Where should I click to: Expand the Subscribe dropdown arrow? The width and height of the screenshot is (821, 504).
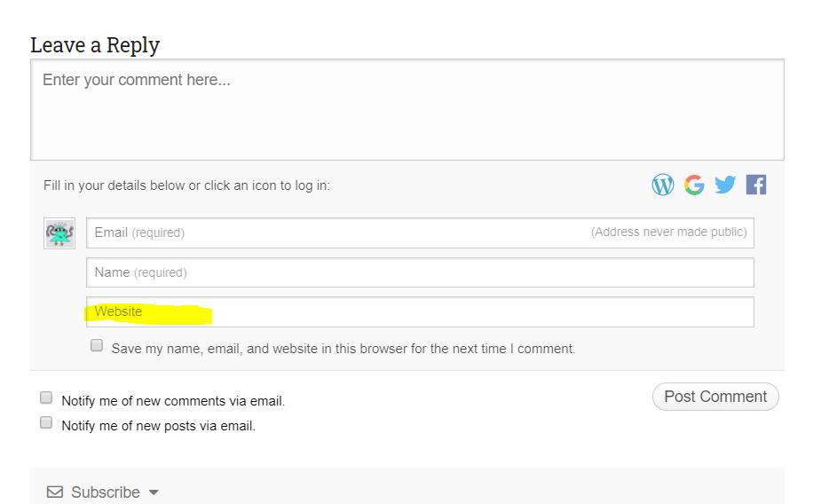tap(154, 492)
